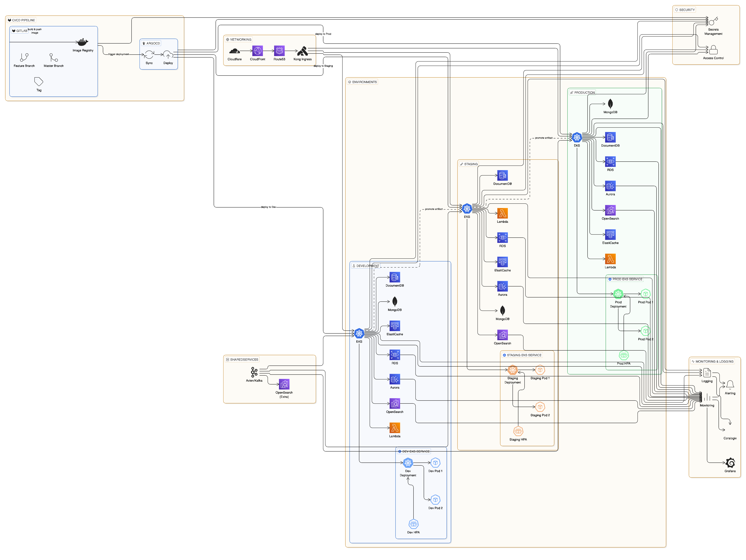Click the OpenSearch (Extra) node
Viewport: 746px width, 560px height.
coord(284,384)
